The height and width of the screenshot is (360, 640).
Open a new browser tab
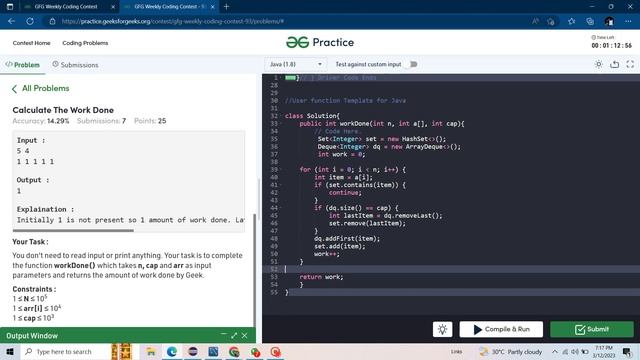[227, 7]
